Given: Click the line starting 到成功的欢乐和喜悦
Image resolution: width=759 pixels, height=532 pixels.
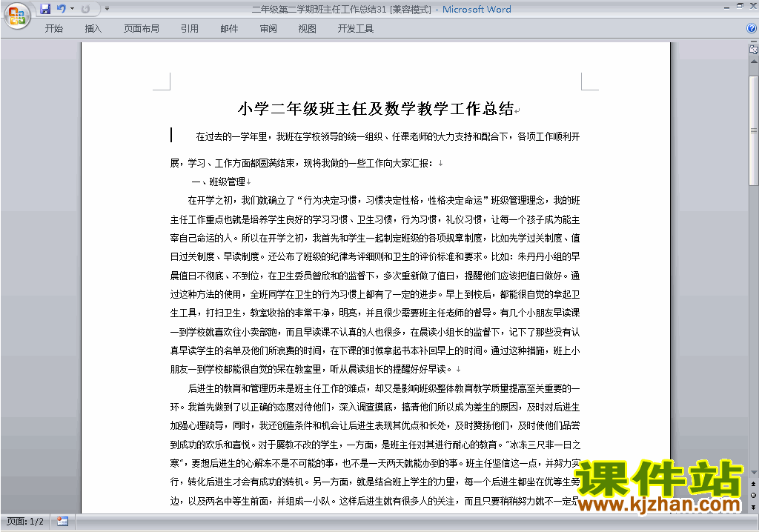Looking at the screenshot, I should click(374, 445).
